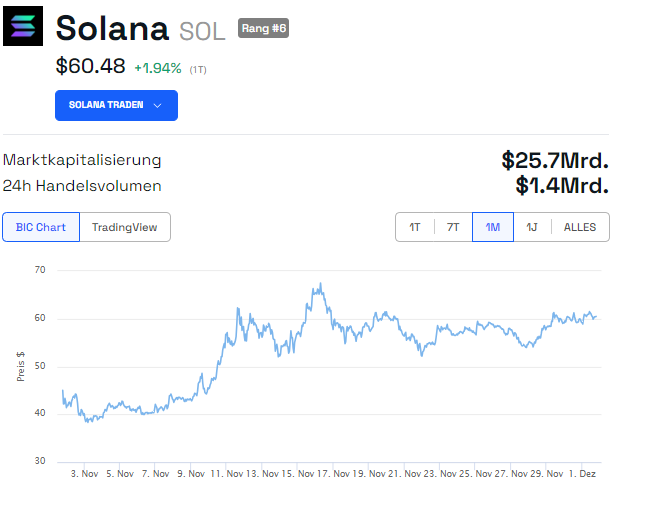Switch to the TradingView tab
Viewport: 670px width, 505px height.
(x=125, y=227)
